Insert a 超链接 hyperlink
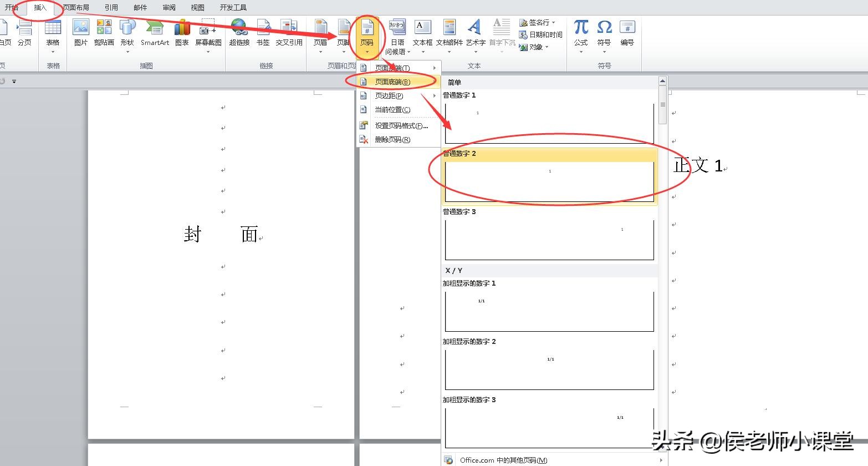Image resolution: width=868 pixels, height=466 pixels. pyautogui.click(x=239, y=33)
